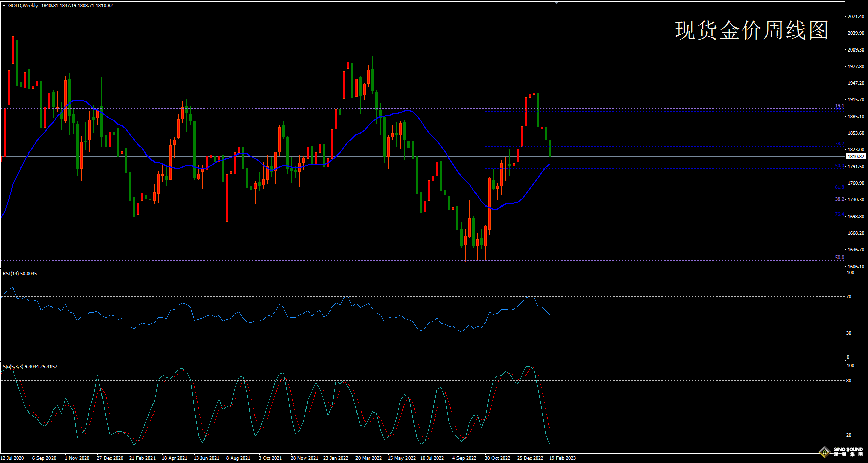Click the RSI 30 level scale label

coord(849,333)
